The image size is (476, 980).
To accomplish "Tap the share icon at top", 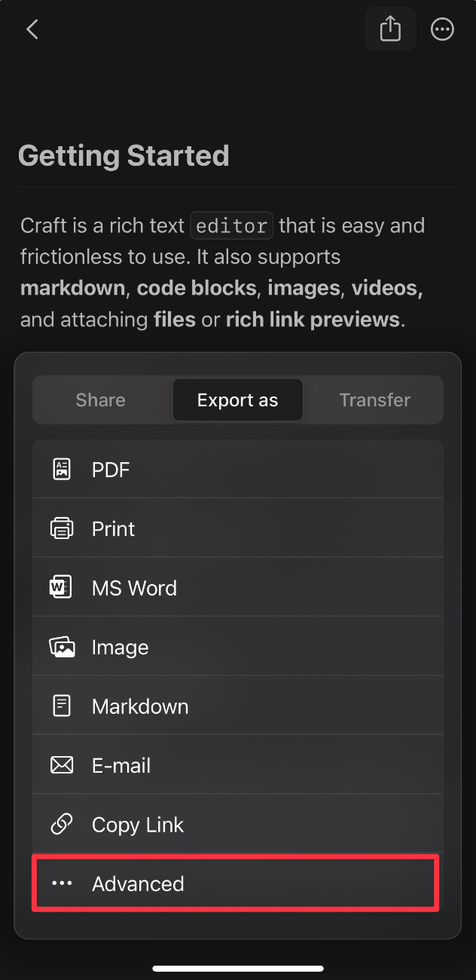I will tap(390, 29).
